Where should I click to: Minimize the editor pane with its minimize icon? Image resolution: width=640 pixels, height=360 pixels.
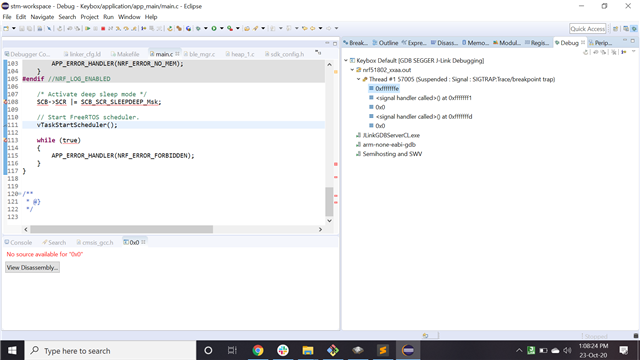coord(327,43)
